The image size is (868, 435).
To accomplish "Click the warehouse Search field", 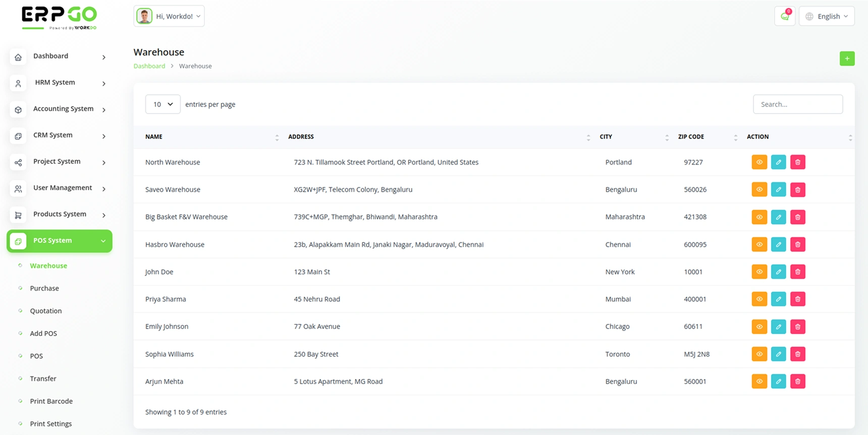I will pos(797,104).
